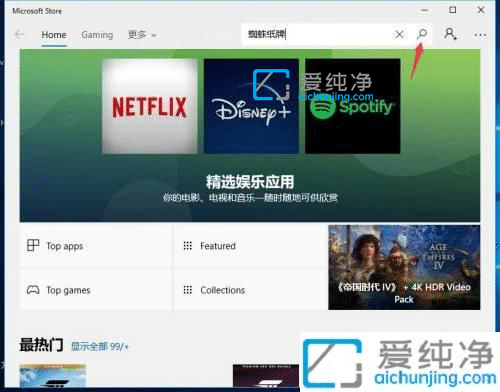Open the Top apps category
Screen dimensions: 500x392
pos(96,246)
